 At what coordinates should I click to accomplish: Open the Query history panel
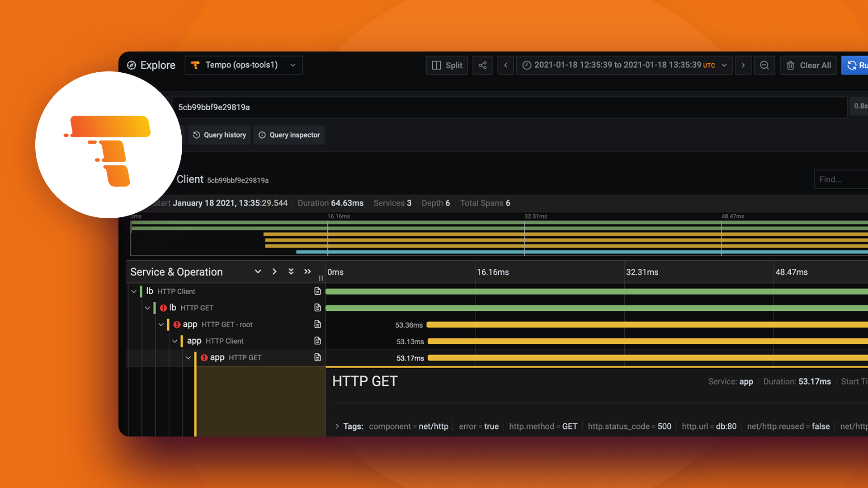pos(219,135)
